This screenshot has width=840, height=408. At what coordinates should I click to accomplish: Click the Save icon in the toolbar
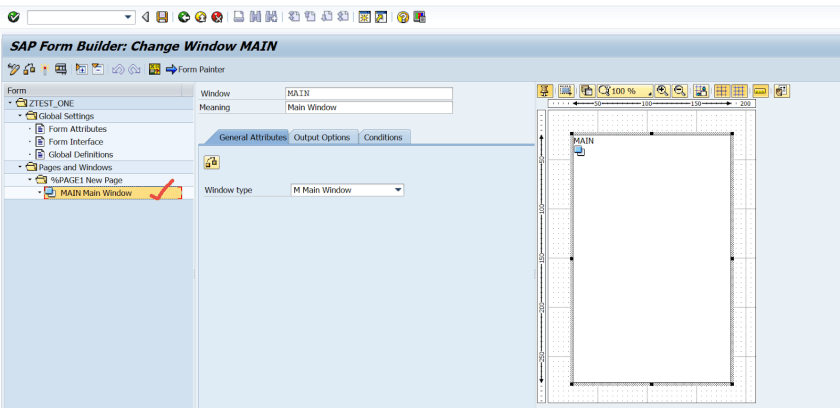coord(162,17)
